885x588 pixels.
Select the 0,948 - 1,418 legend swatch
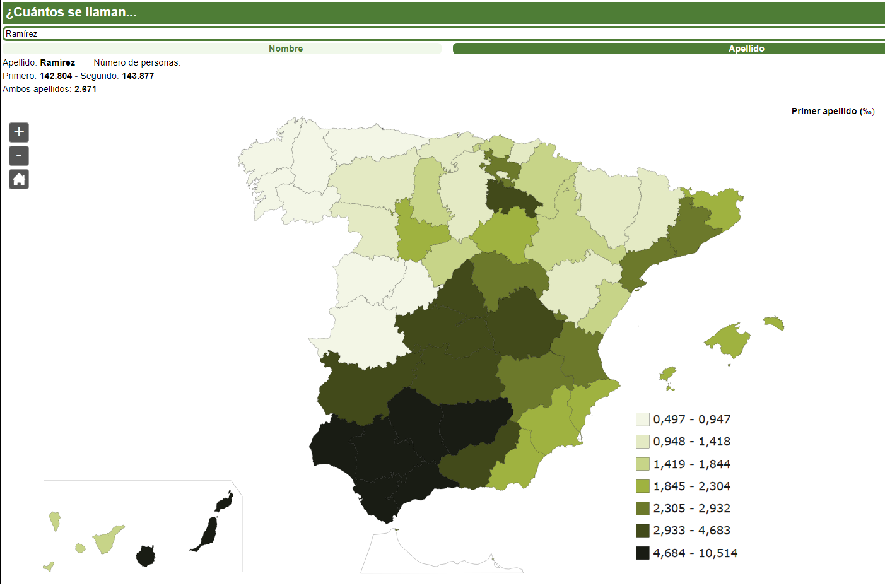tap(643, 442)
